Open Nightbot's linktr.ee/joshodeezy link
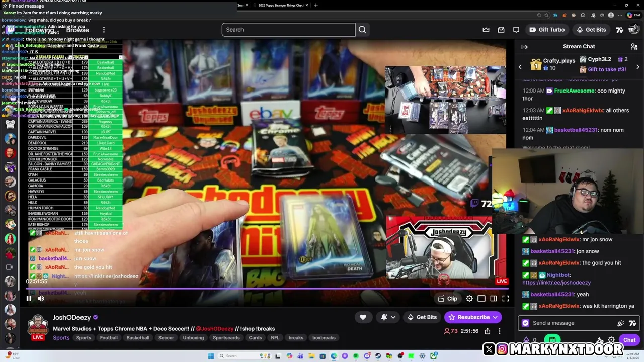This screenshot has width=644, height=362. [x=556, y=283]
